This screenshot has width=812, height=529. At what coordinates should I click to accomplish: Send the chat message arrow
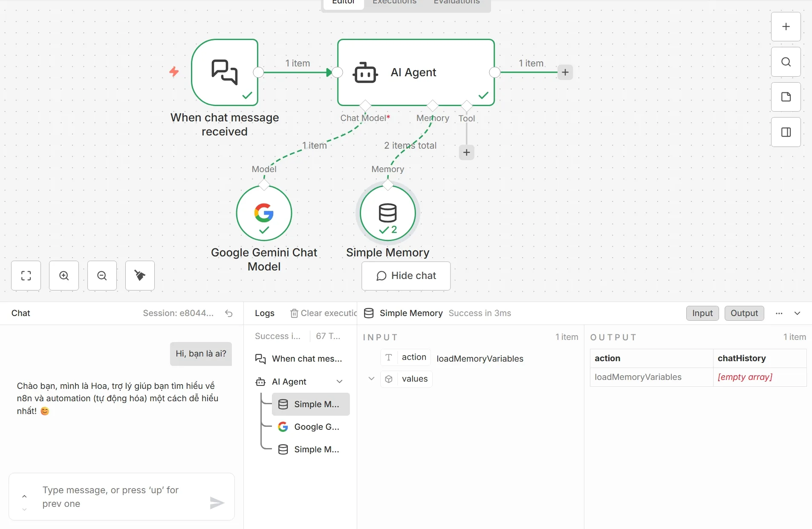coord(217,503)
